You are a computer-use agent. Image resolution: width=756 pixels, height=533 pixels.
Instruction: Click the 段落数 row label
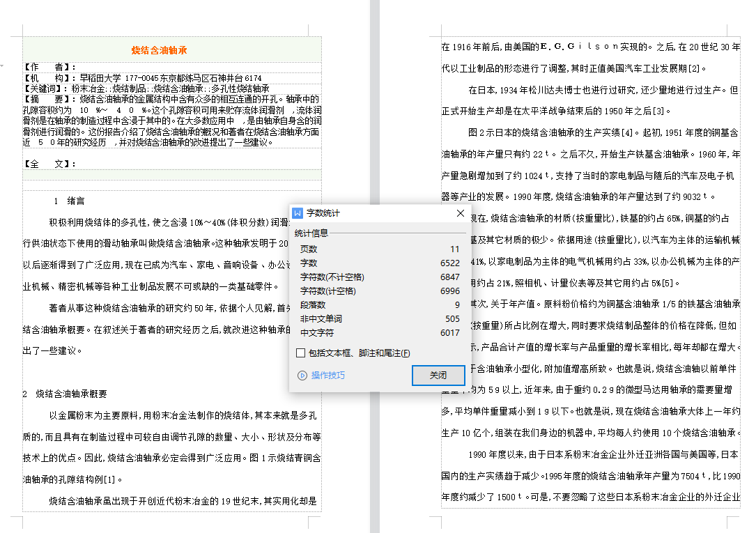pos(313,304)
